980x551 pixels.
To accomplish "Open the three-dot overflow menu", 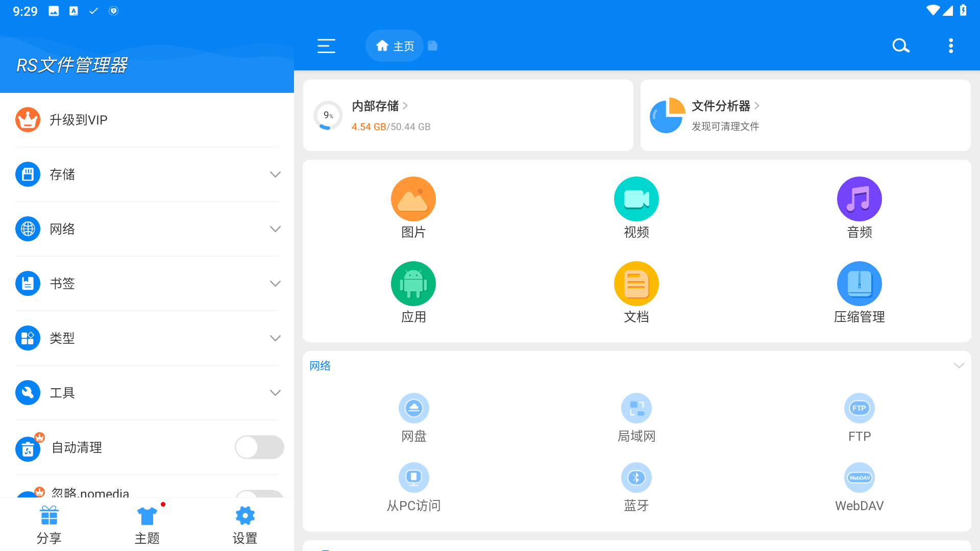I will pyautogui.click(x=951, y=45).
